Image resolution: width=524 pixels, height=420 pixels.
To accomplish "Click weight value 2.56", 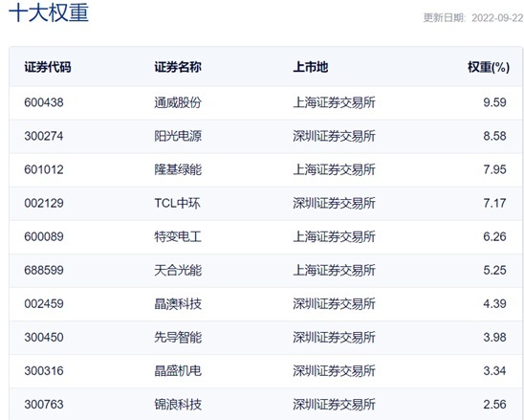I will (494, 405).
